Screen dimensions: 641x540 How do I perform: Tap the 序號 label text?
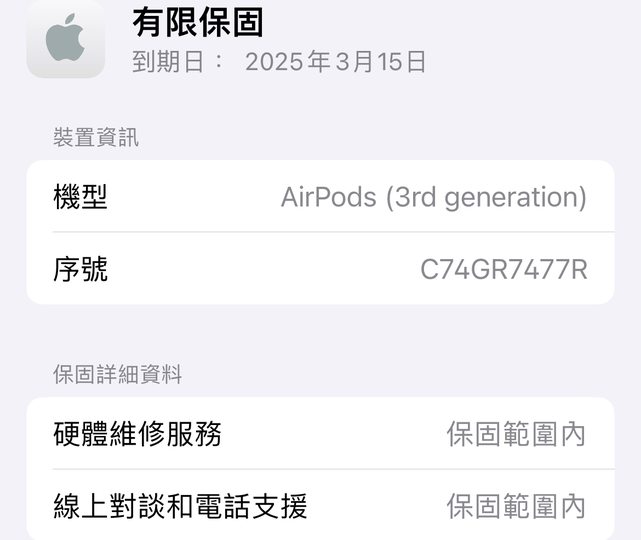(81, 269)
